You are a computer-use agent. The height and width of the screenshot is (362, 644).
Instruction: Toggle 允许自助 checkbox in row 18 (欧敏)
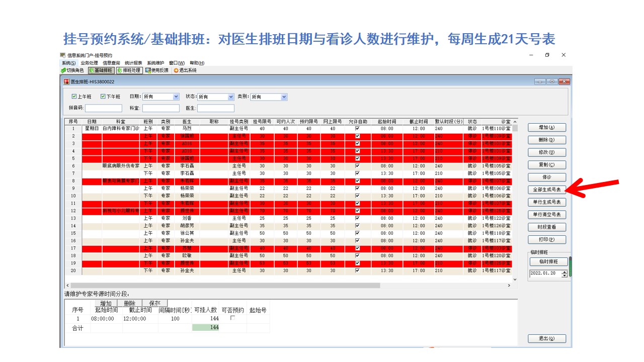pyautogui.click(x=357, y=255)
